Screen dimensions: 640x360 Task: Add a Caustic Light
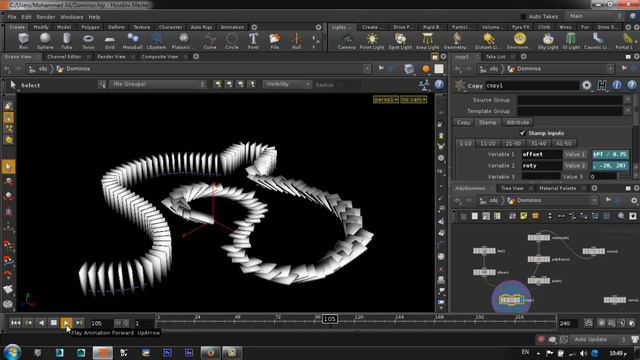(597, 41)
